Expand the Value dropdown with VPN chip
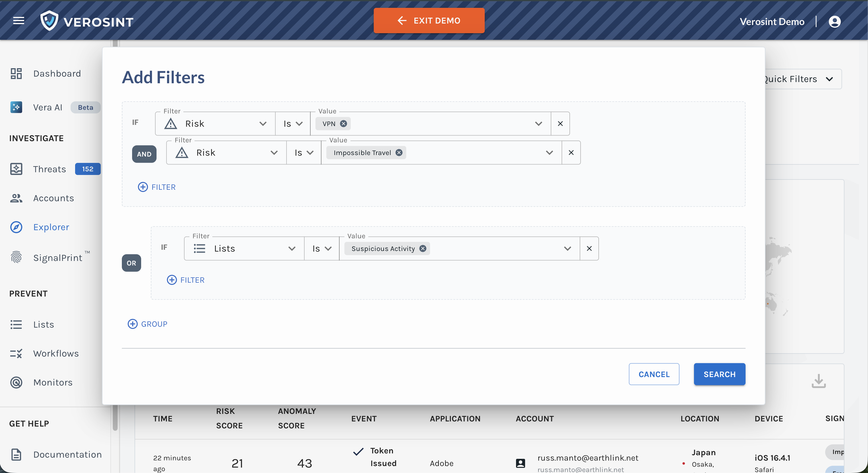 [538, 124]
